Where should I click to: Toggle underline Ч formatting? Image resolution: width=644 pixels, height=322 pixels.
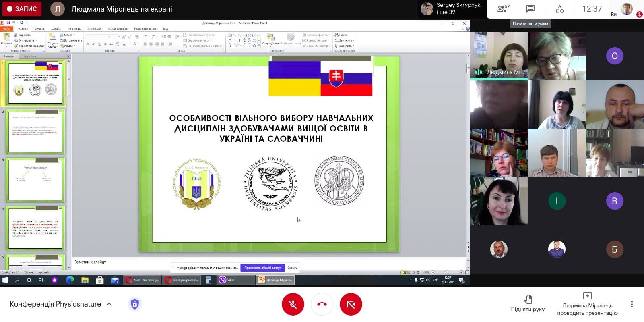(x=99, y=44)
